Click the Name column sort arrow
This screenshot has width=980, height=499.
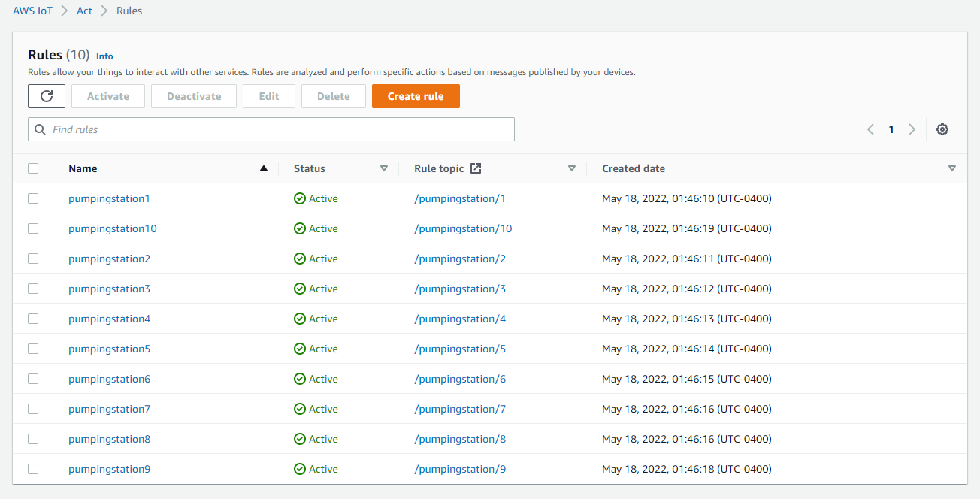pyautogui.click(x=263, y=168)
